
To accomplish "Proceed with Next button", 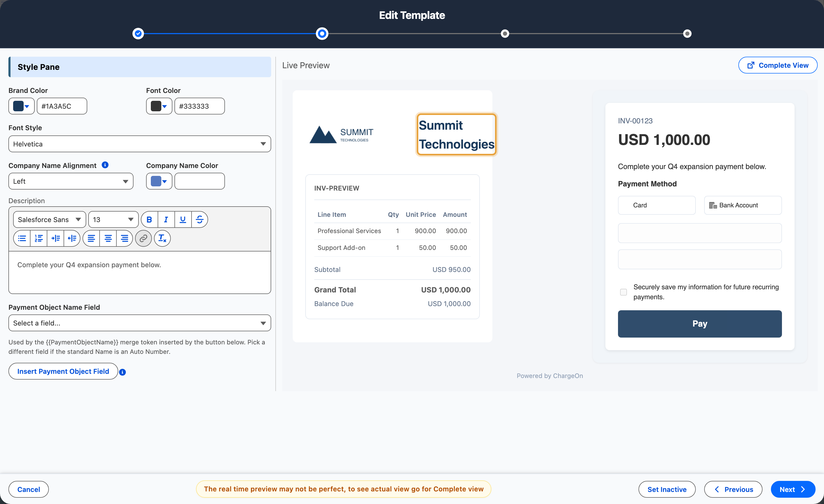I will tap(793, 489).
